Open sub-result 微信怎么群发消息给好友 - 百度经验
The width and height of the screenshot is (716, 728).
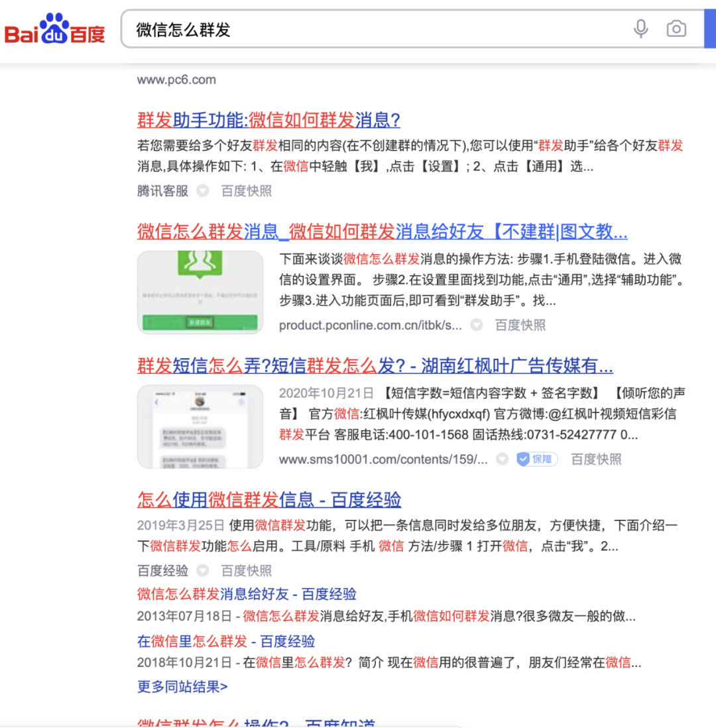coord(247,594)
